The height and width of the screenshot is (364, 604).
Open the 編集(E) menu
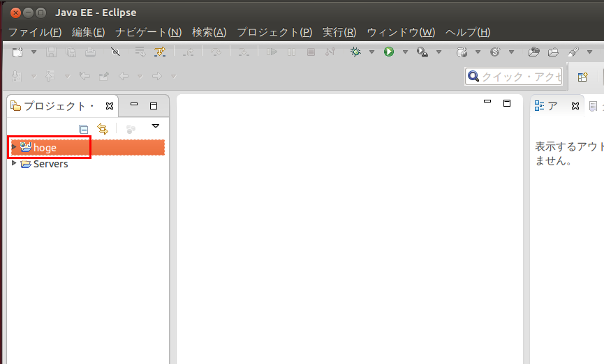click(88, 32)
